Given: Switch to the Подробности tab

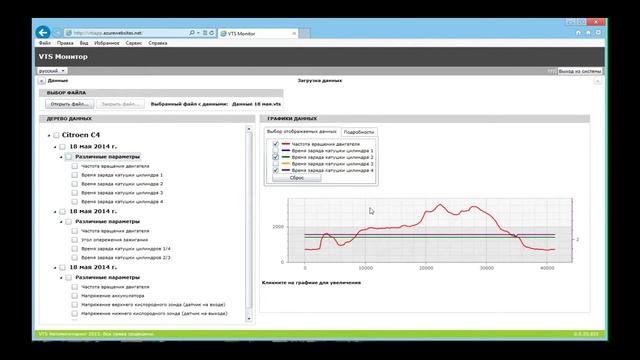Looking at the screenshot, I should click(359, 132).
